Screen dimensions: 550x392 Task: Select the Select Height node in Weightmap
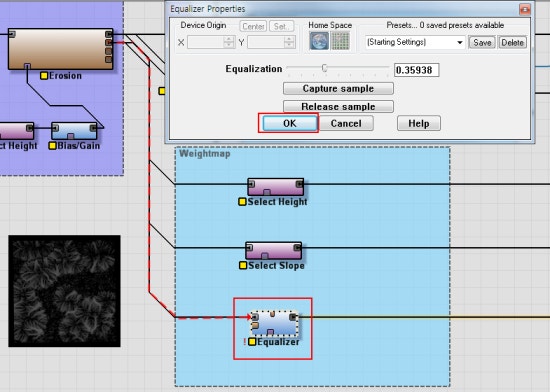[276, 187]
